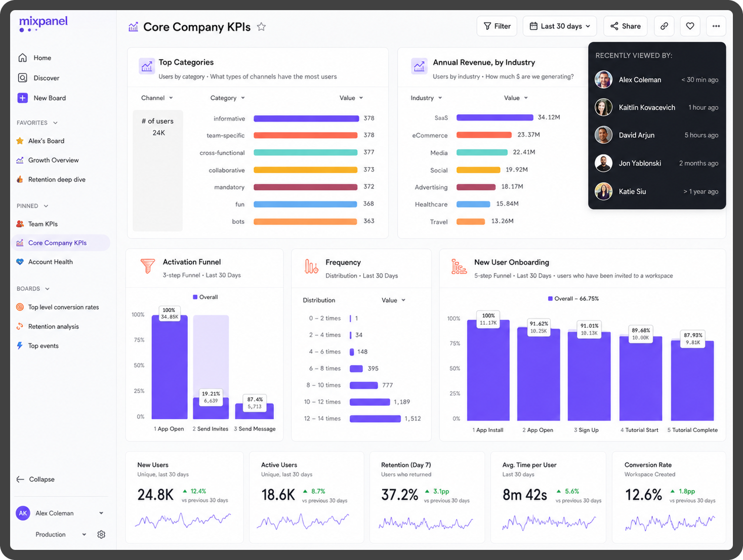Select Core Company KPIs in sidebar
Image resolution: width=743 pixels, height=560 pixels.
(60, 243)
